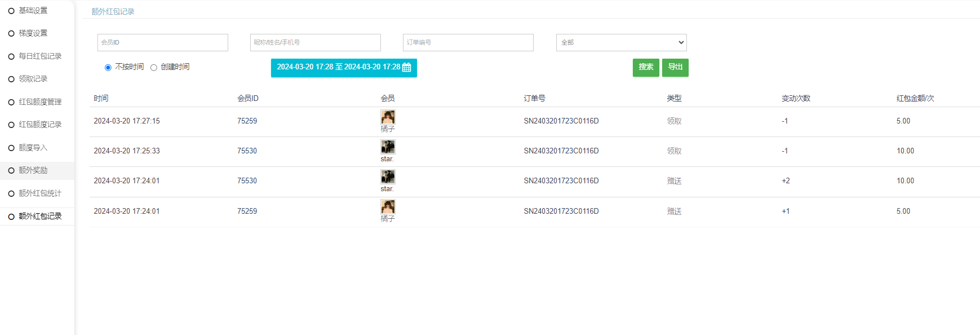Open the date range picker button
Screen dimensions: 980x335
click(339, 68)
